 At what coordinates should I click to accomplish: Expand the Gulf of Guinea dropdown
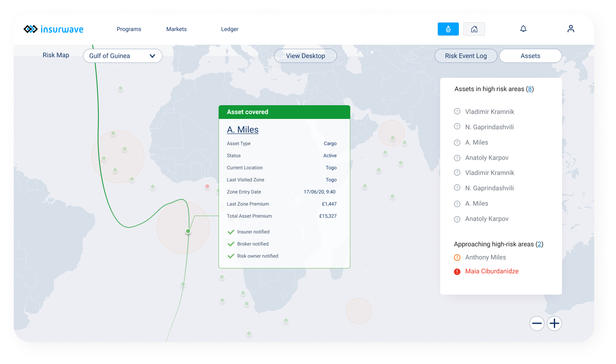[123, 56]
